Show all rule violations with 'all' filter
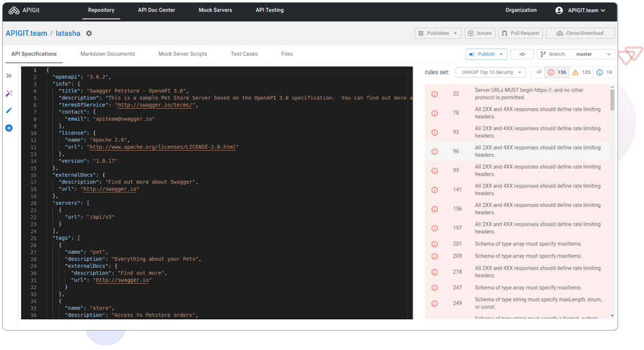 (x=538, y=72)
